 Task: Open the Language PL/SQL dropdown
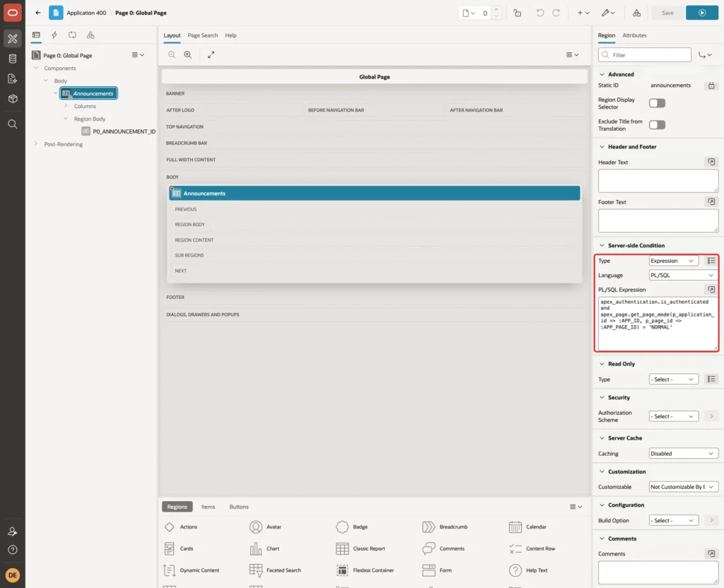pos(684,275)
